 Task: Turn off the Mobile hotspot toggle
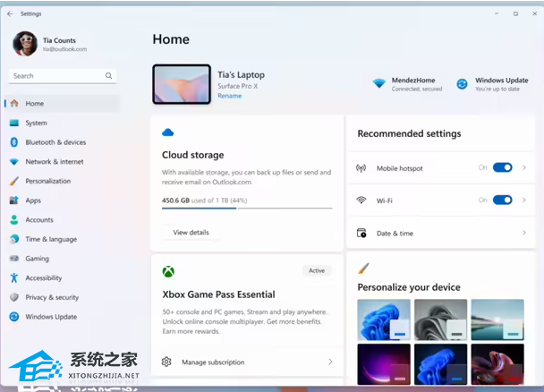pyautogui.click(x=502, y=167)
